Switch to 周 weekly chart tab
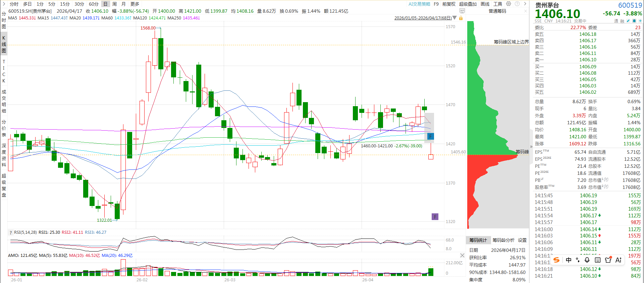 point(114,4)
